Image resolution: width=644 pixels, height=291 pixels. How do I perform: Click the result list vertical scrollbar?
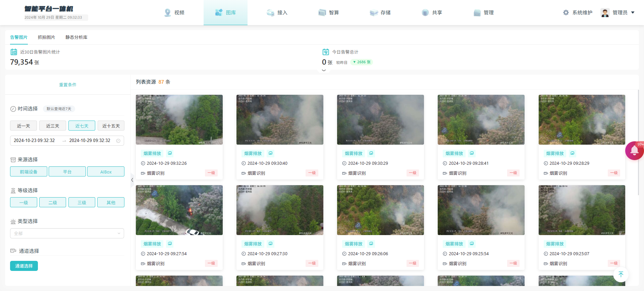(638, 142)
